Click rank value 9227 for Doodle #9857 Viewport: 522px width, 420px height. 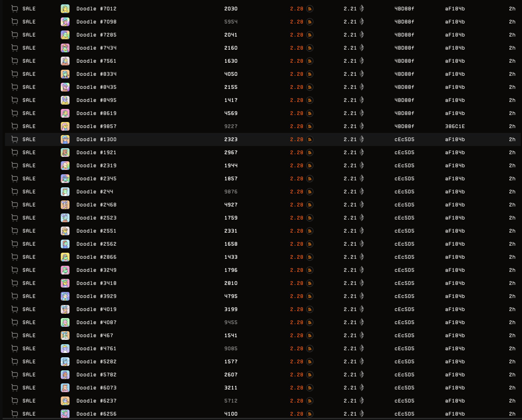[x=230, y=126]
